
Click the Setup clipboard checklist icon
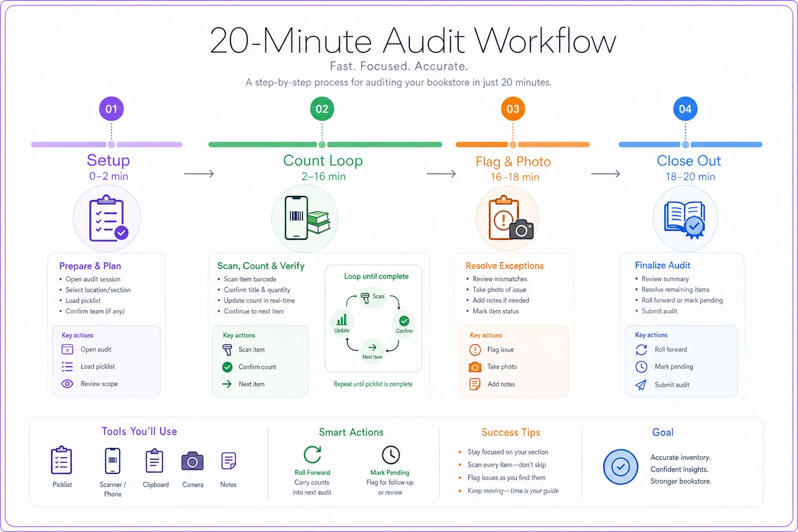(x=108, y=218)
